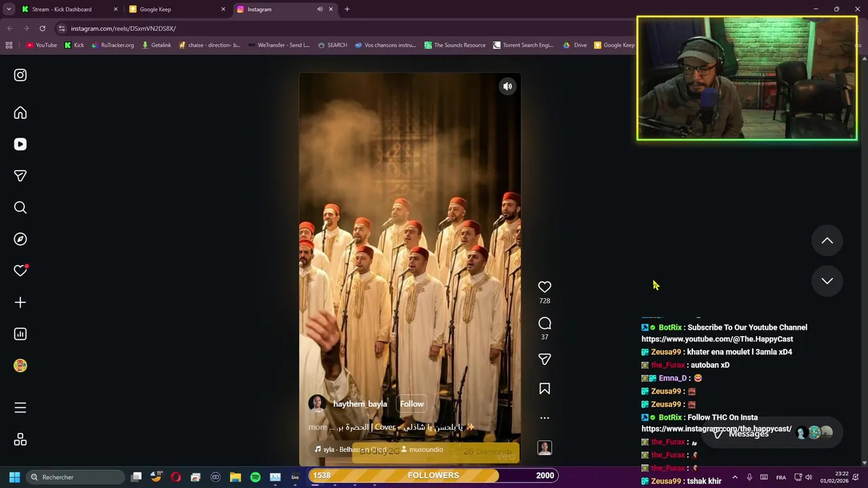Viewport: 868px width, 488px height.
Task: Open browser apps grid in bookmarks bar
Action: 9,45
